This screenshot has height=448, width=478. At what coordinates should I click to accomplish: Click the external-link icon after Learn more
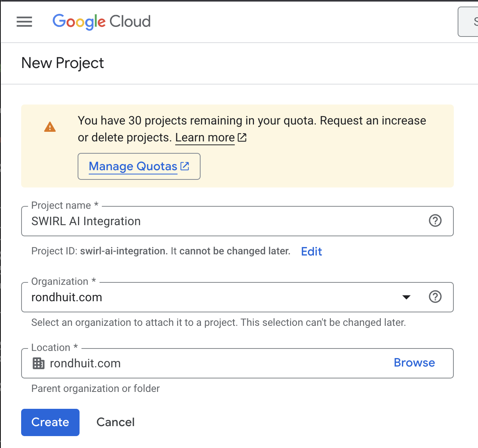click(242, 137)
